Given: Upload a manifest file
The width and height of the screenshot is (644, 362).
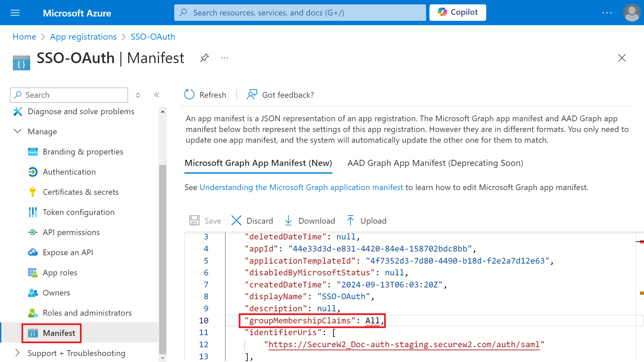Looking at the screenshot, I should pyautogui.click(x=367, y=221).
